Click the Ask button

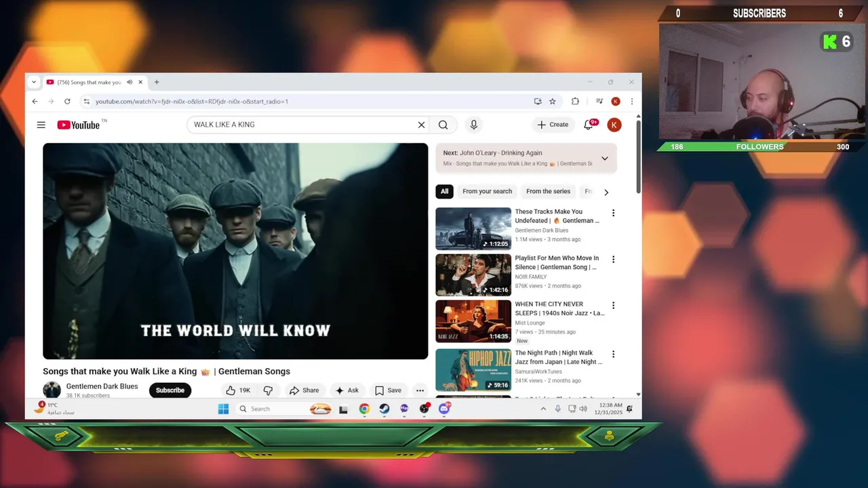tap(347, 390)
